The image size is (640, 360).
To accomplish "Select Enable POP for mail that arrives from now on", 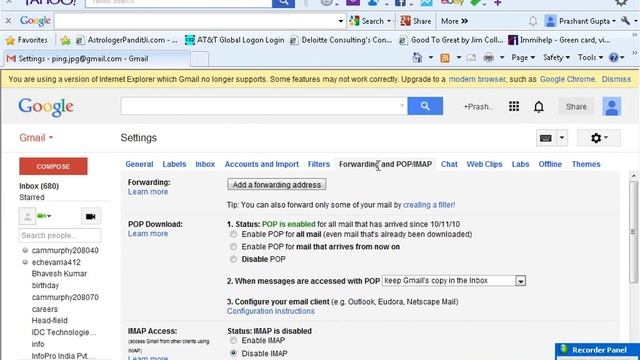I will pyautogui.click(x=233, y=247).
